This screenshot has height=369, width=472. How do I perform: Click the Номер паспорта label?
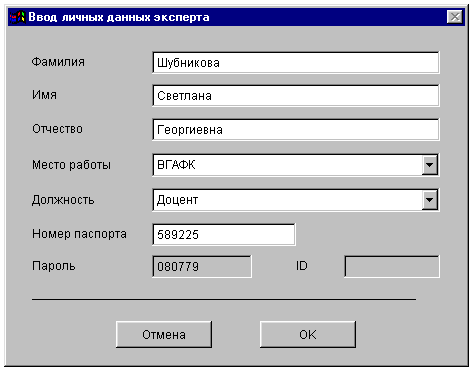coord(79,234)
